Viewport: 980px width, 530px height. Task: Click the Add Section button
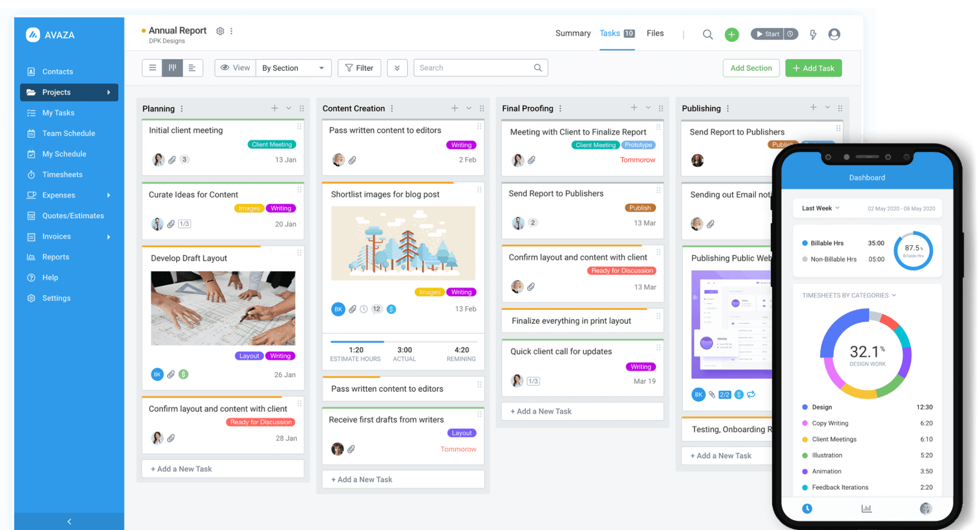(x=751, y=68)
